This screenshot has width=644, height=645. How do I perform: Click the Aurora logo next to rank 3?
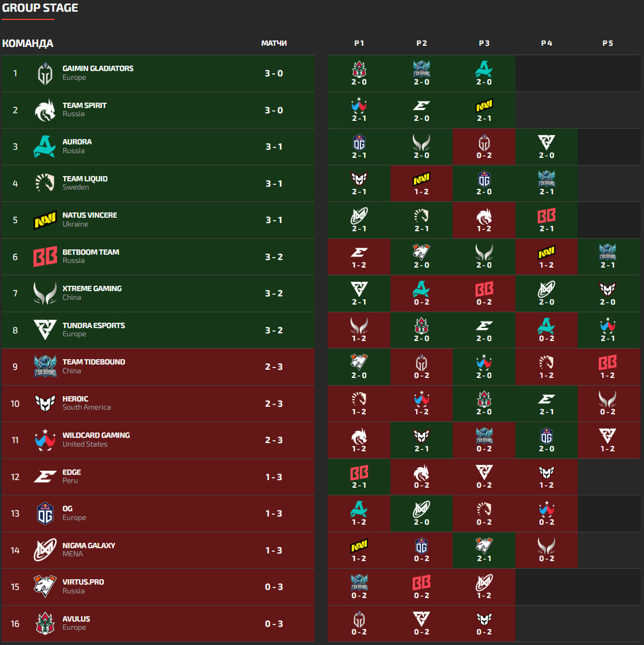pos(45,147)
